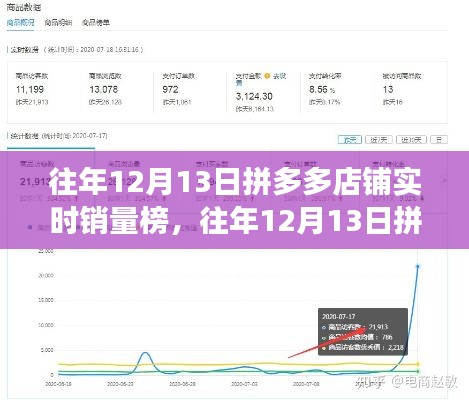This screenshot has width=469, height=400.
Task: Click the right chevron after the metric cards
Action: (444, 181)
